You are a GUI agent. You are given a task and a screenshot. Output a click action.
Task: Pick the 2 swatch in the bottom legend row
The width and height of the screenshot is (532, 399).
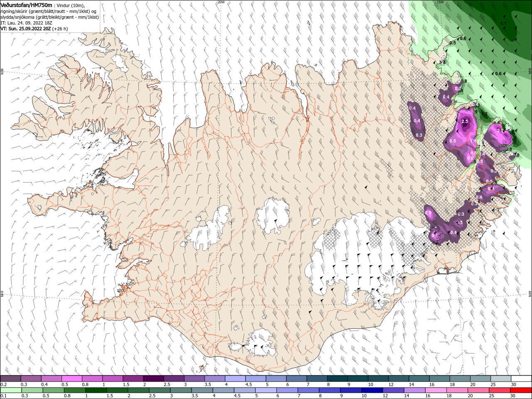click(x=138, y=390)
